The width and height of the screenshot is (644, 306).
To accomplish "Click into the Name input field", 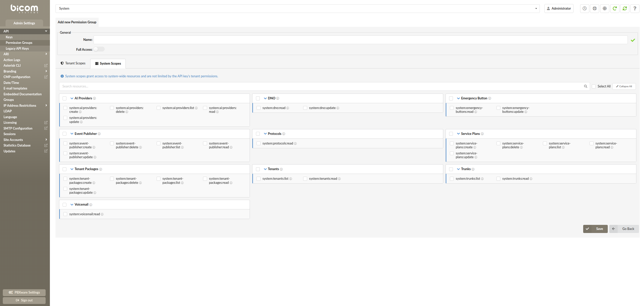I will click(x=360, y=40).
